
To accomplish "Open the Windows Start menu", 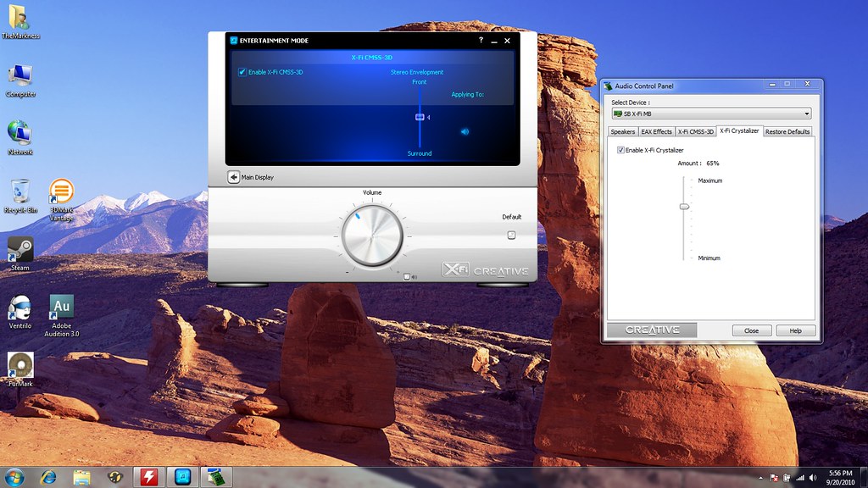I will (x=14, y=477).
